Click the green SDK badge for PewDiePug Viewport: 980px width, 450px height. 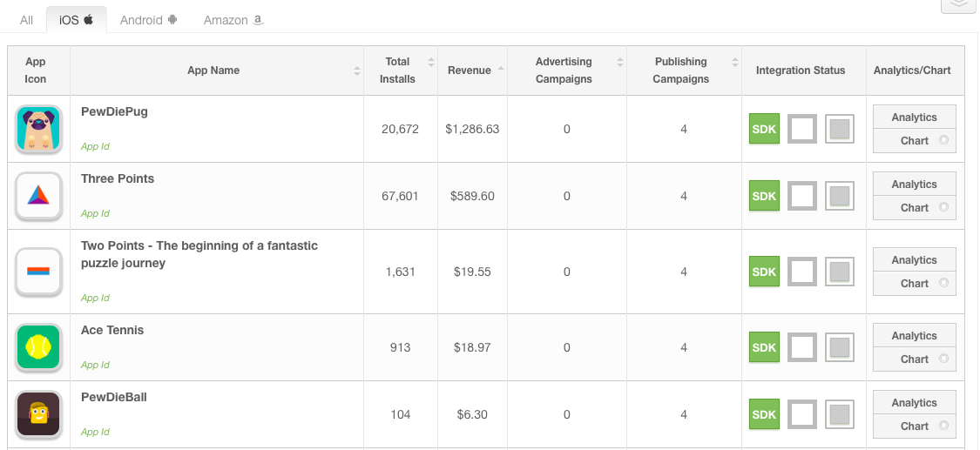click(764, 130)
